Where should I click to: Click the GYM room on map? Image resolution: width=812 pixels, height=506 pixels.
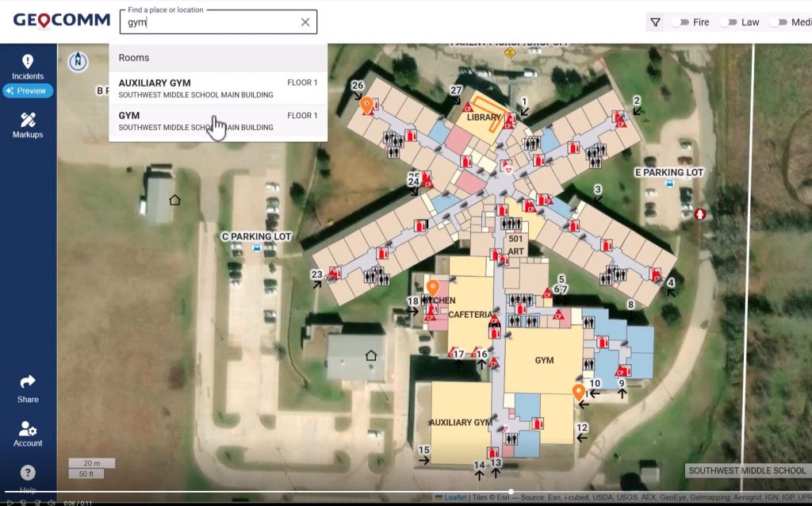click(544, 360)
